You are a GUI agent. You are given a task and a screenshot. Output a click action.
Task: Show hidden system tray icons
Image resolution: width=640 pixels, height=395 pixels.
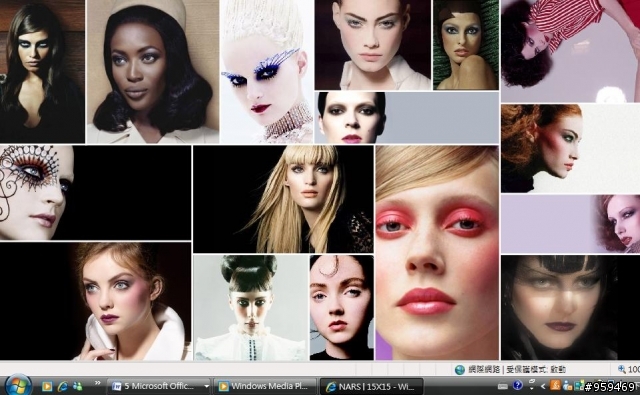(543, 386)
